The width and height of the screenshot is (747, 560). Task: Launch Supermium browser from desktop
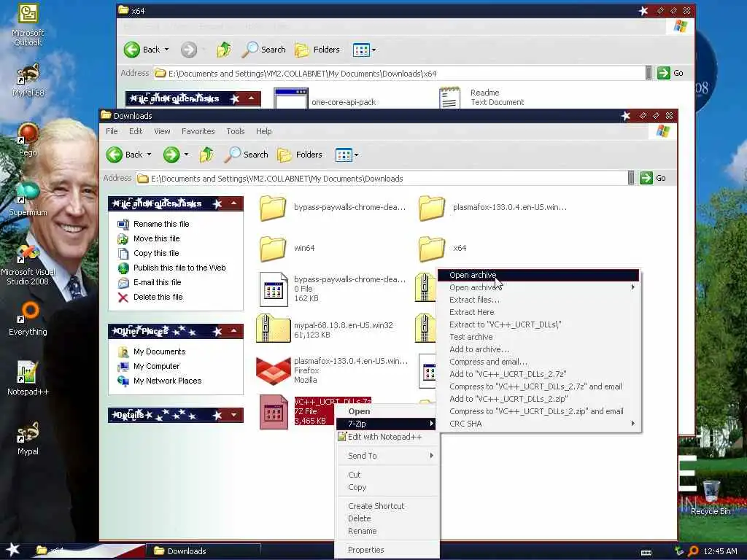[28, 199]
